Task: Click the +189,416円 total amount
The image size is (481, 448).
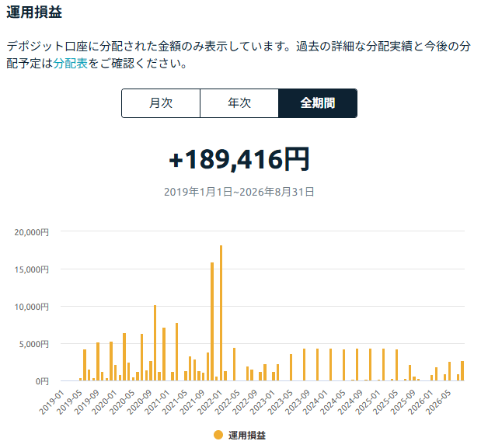Action: click(x=239, y=159)
